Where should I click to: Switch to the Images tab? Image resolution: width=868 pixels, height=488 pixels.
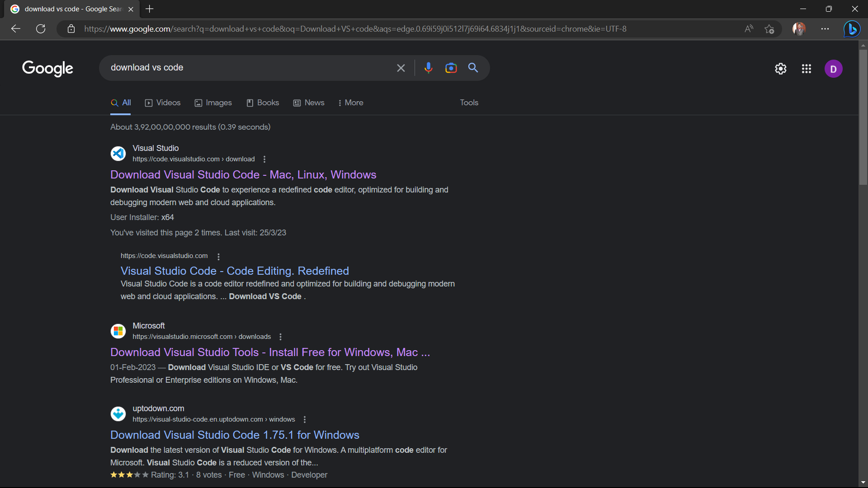coord(213,103)
